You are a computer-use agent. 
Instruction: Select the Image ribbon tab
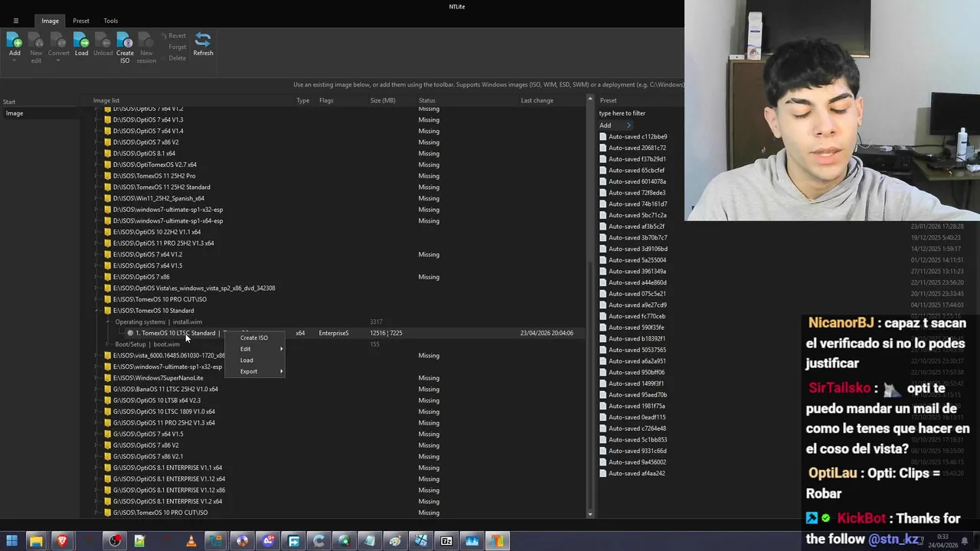pos(50,21)
